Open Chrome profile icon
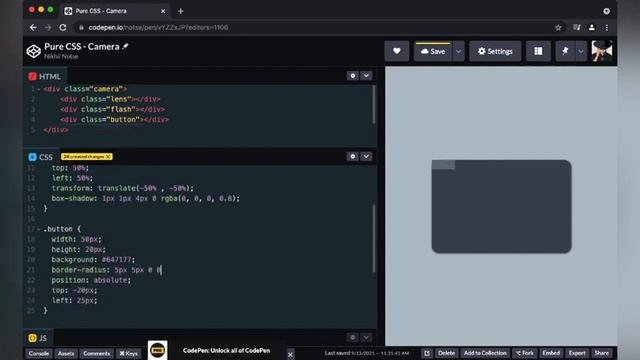Viewport: 640px width, 360px height. pyautogui.click(x=591, y=27)
